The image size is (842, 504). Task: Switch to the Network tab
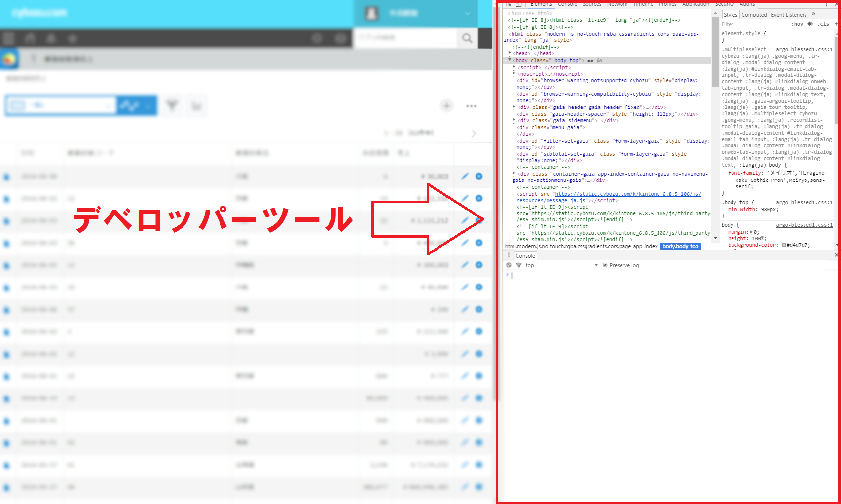click(617, 4)
